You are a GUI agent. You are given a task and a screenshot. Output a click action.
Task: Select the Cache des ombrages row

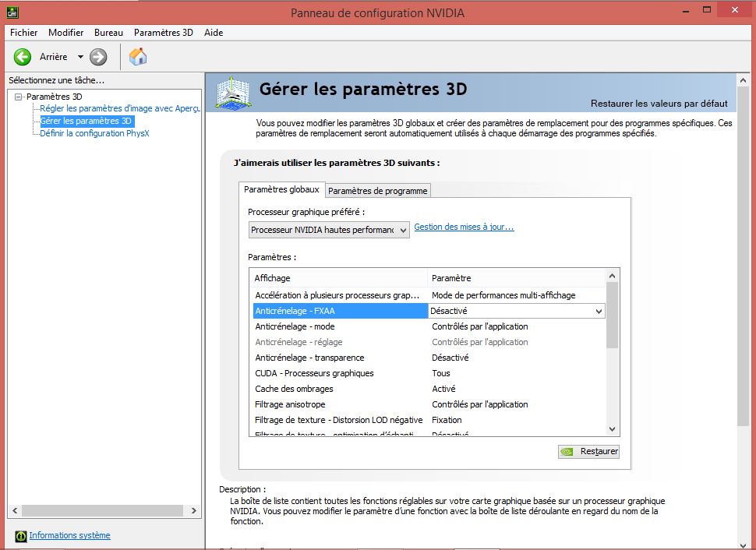point(429,389)
